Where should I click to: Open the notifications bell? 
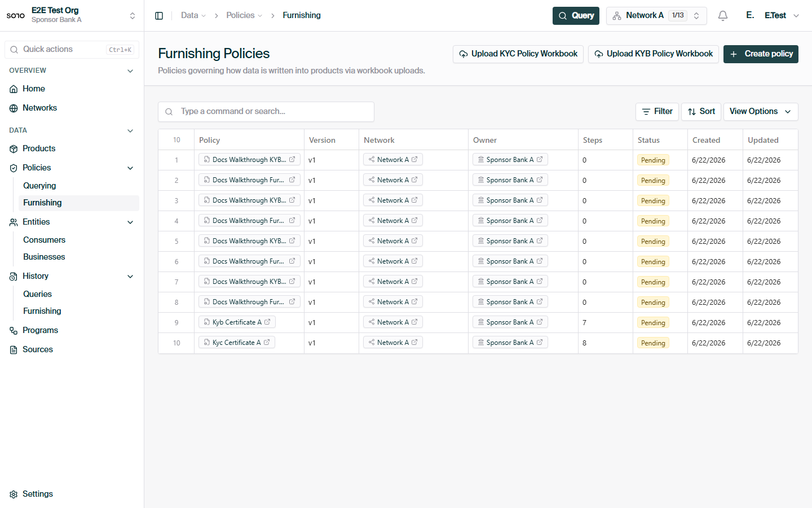723,16
